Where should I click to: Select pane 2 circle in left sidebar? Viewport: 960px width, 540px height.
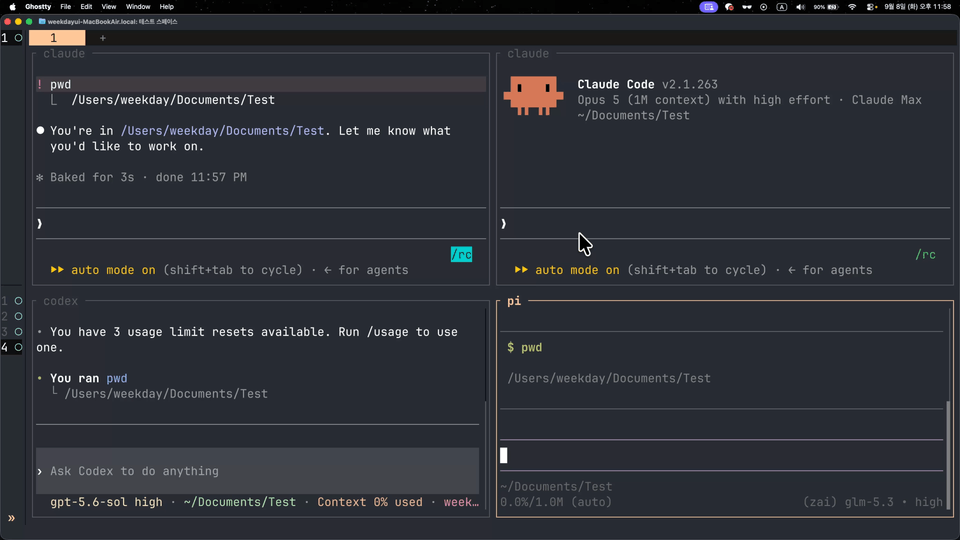coord(18,317)
